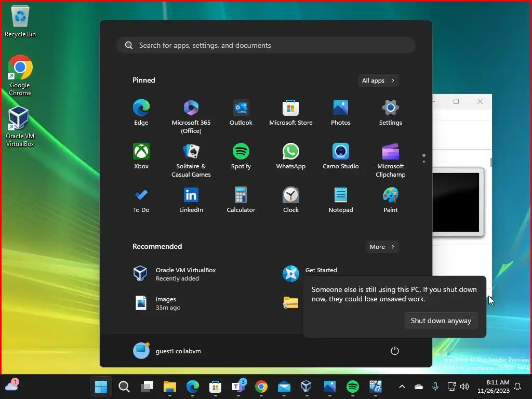Image resolution: width=532 pixels, height=399 pixels.
Task: Open recommended Oracle VM VirtualBox entry
Action: pyautogui.click(x=175, y=274)
